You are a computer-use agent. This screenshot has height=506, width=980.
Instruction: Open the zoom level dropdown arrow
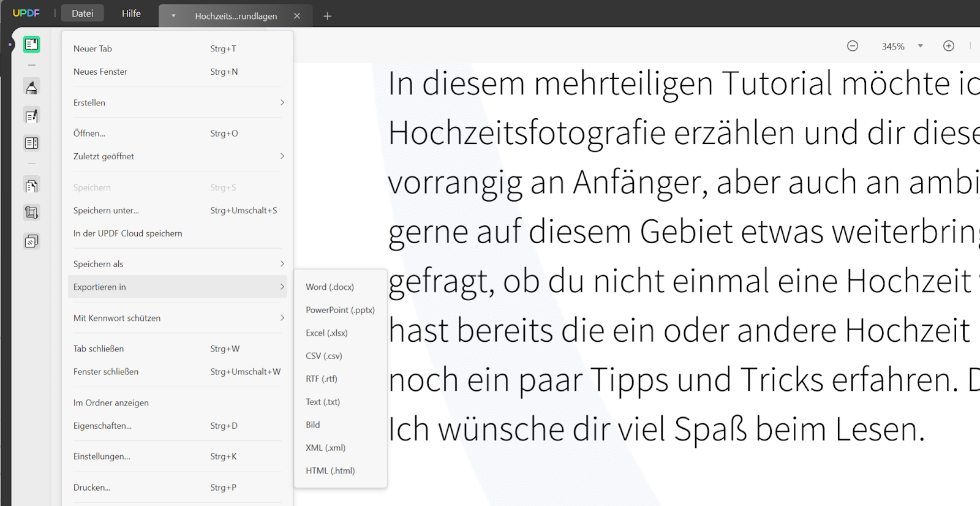coord(920,46)
